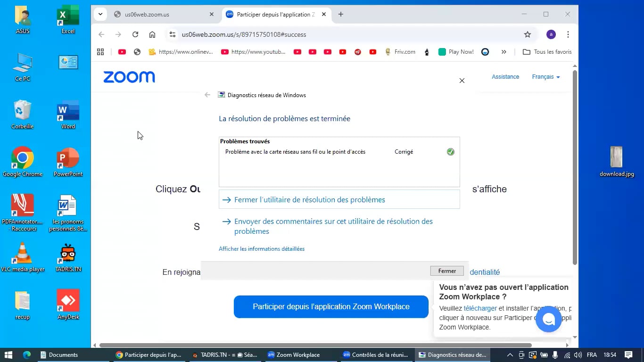Click the 18:54 clock in taskbar
Screen dimensions: 644x362
(610, 355)
